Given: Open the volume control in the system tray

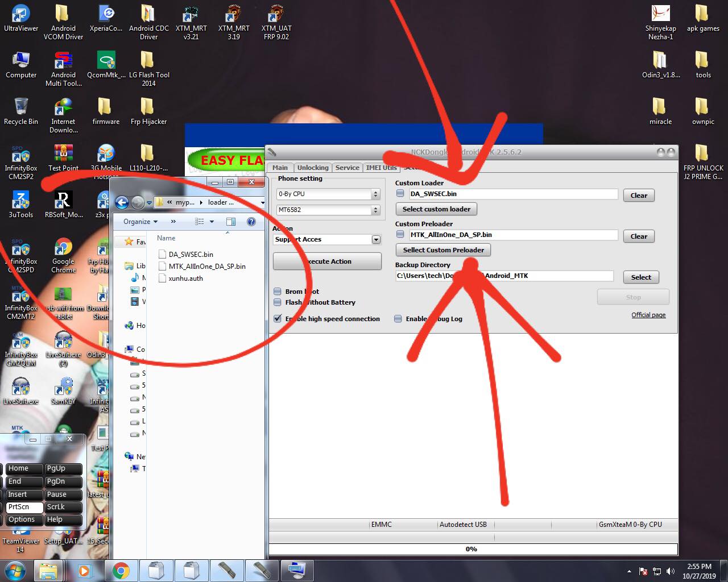Looking at the screenshot, I should coord(671,571).
